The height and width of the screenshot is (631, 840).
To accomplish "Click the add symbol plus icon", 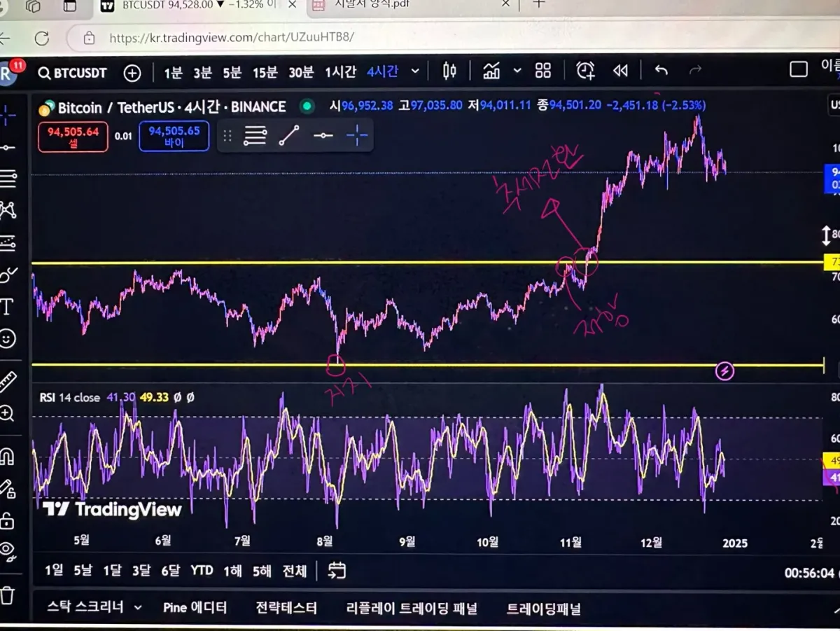I will pos(132,73).
